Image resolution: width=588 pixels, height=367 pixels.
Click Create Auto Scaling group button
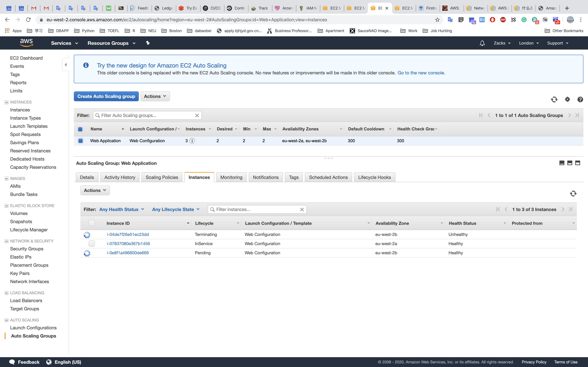coord(106,96)
